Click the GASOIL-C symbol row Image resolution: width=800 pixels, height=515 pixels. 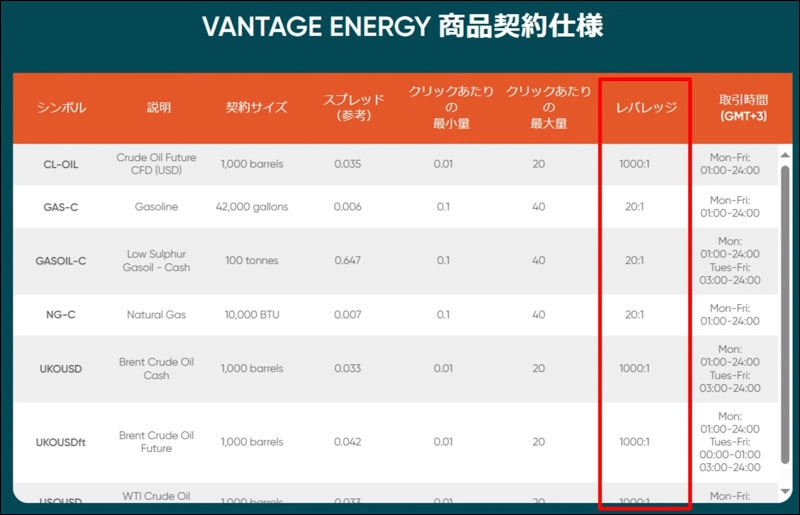61,261
